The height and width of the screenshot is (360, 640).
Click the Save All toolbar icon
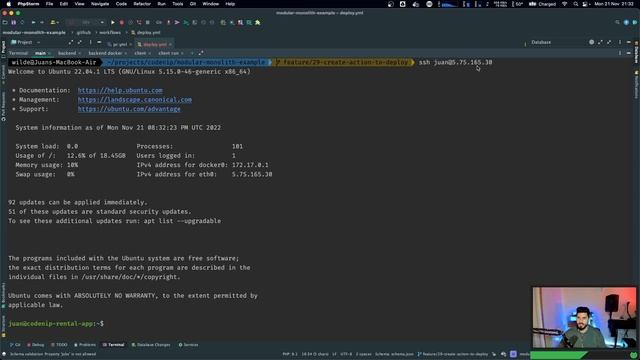(13, 22)
